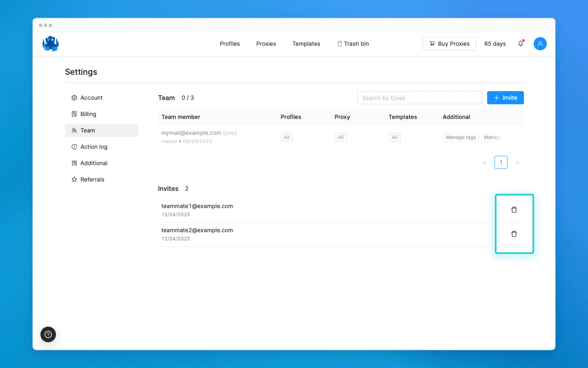Delete the teammate1@example.com invite
588x368 pixels.
[514, 210]
